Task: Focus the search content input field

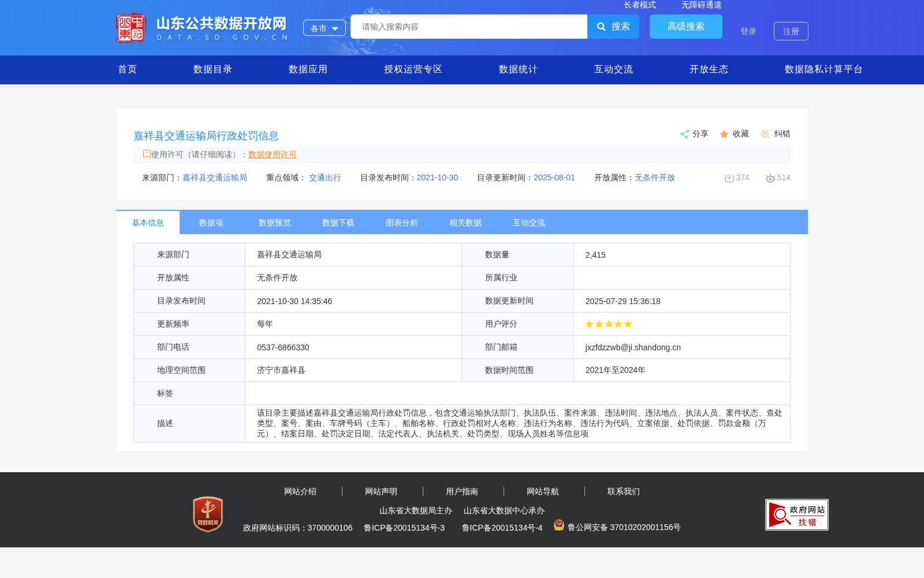Action: (x=469, y=27)
